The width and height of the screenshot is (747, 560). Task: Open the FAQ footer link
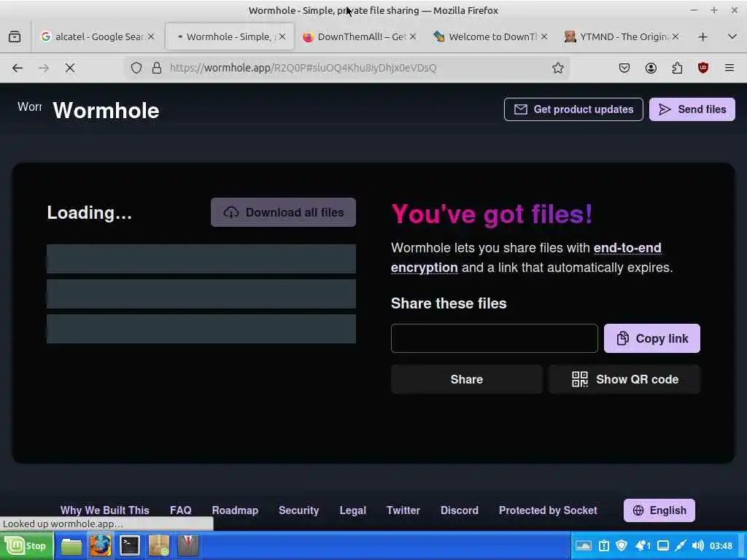(x=181, y=510)
